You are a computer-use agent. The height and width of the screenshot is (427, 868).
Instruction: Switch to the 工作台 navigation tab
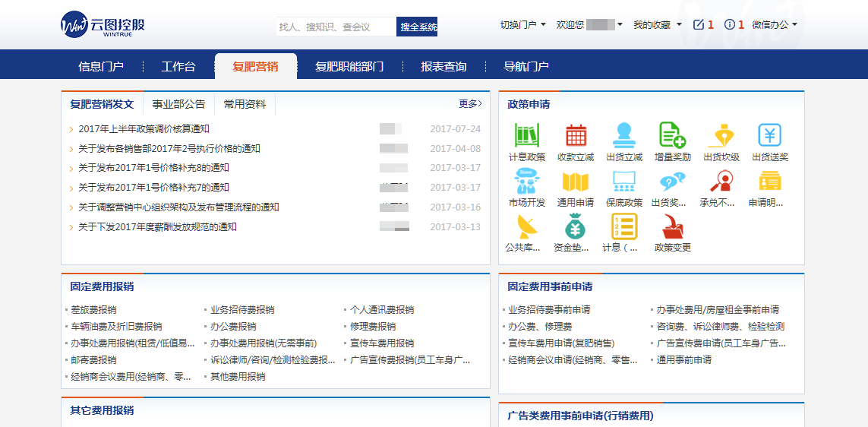(x=178, y=67)
